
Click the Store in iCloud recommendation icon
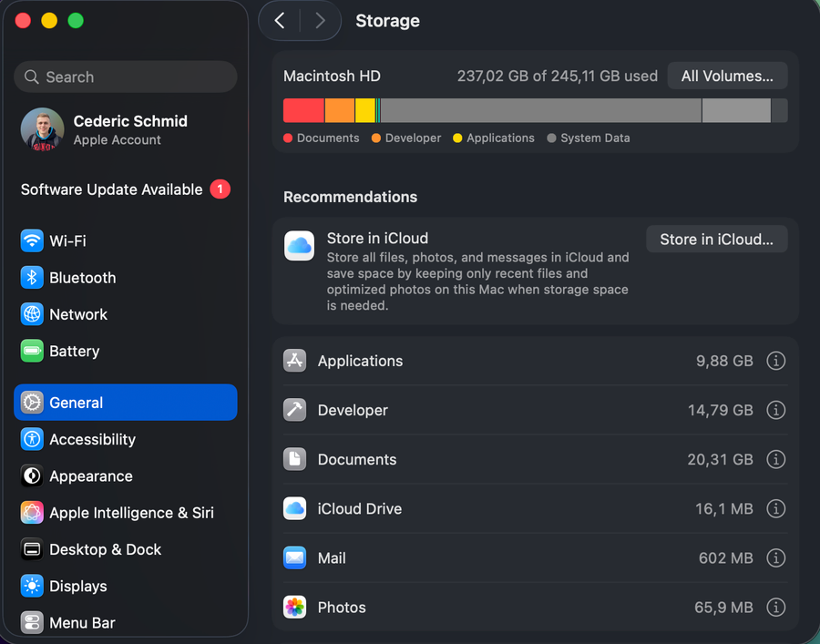click(x=299, y=246)
